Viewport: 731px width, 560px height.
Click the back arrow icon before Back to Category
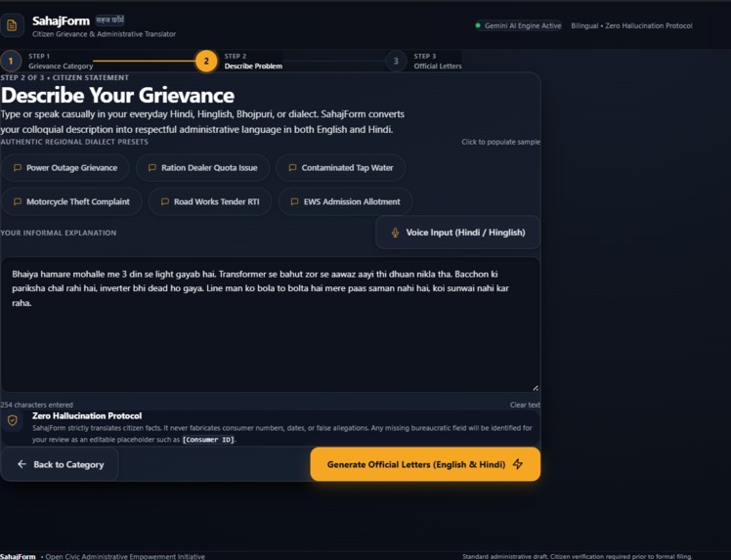21,464
